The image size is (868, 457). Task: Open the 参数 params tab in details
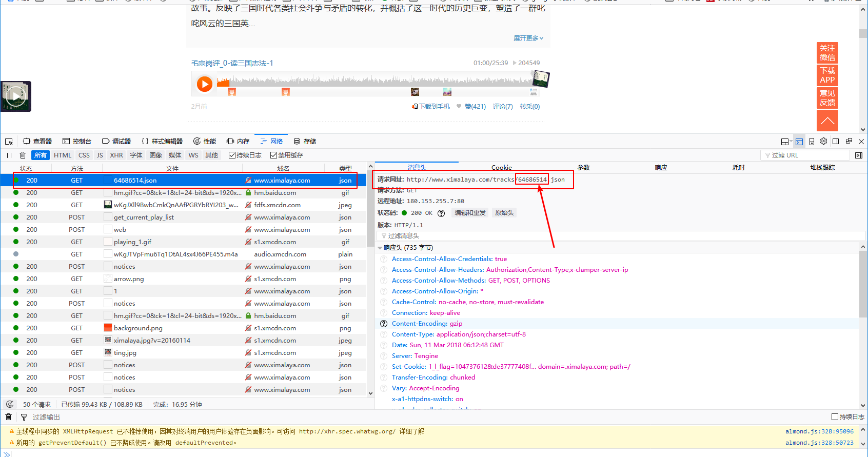(583, 168)
